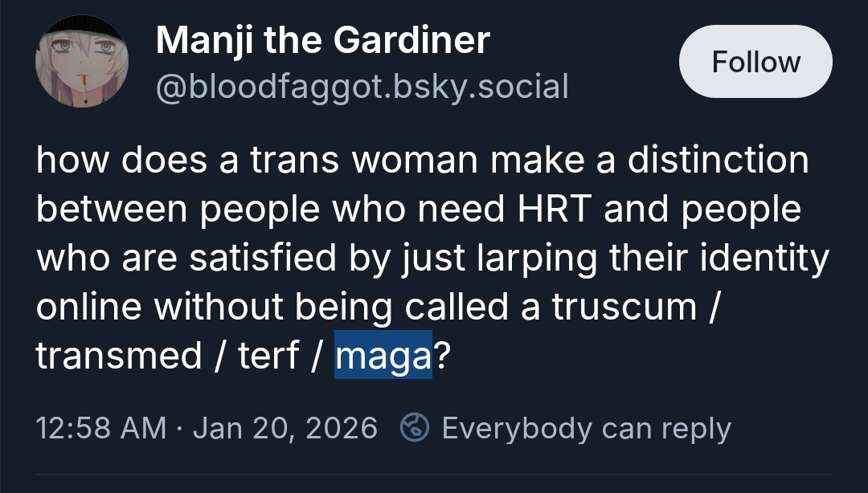The width and height of the screenshot is (868, 493).
Task: Click the Jan 20, 2026 date
Action: point(285,427)
